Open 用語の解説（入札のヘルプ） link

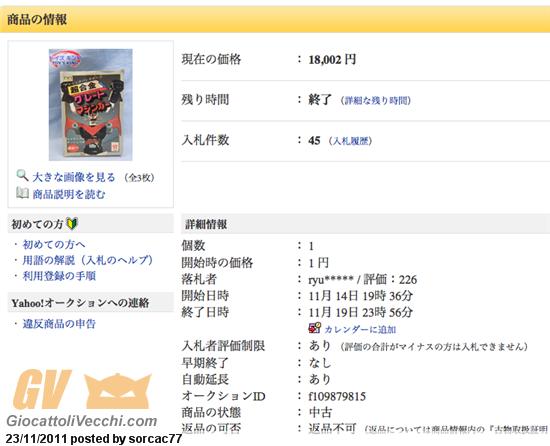click(88, 260)
